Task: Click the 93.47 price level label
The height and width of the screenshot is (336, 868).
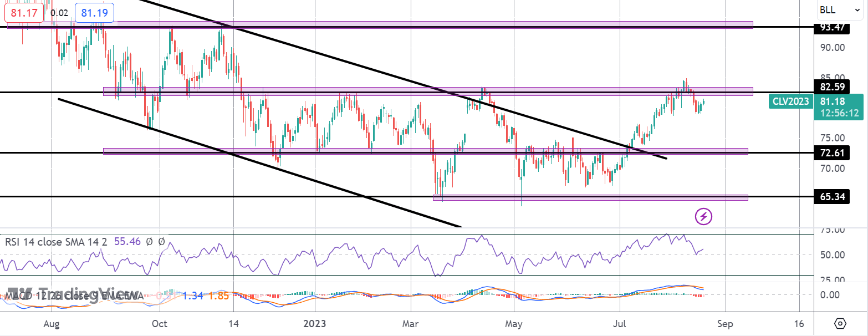Action: [832, 27]
